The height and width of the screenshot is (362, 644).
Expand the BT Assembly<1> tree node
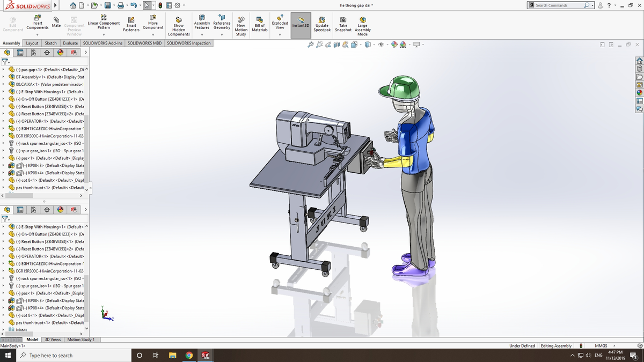[3, 77]
